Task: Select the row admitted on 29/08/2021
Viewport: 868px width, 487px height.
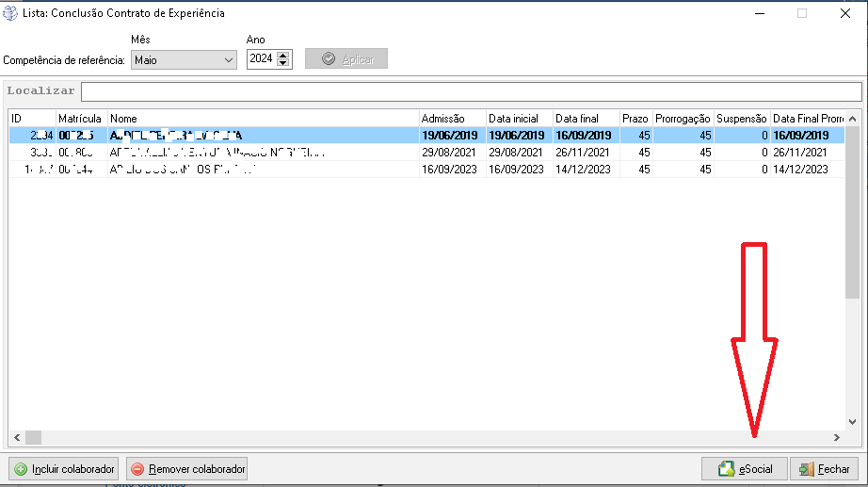Action: click(x=450, y=152)
